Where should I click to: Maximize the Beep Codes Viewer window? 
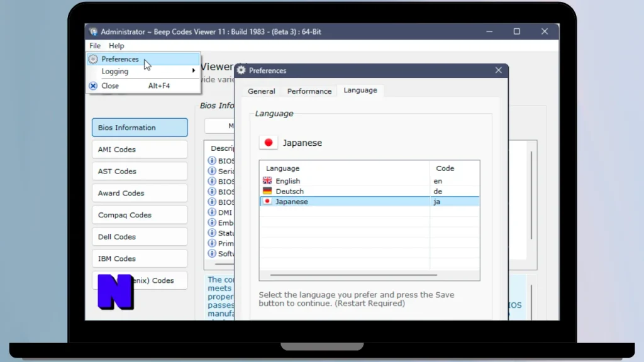(517, 31)
